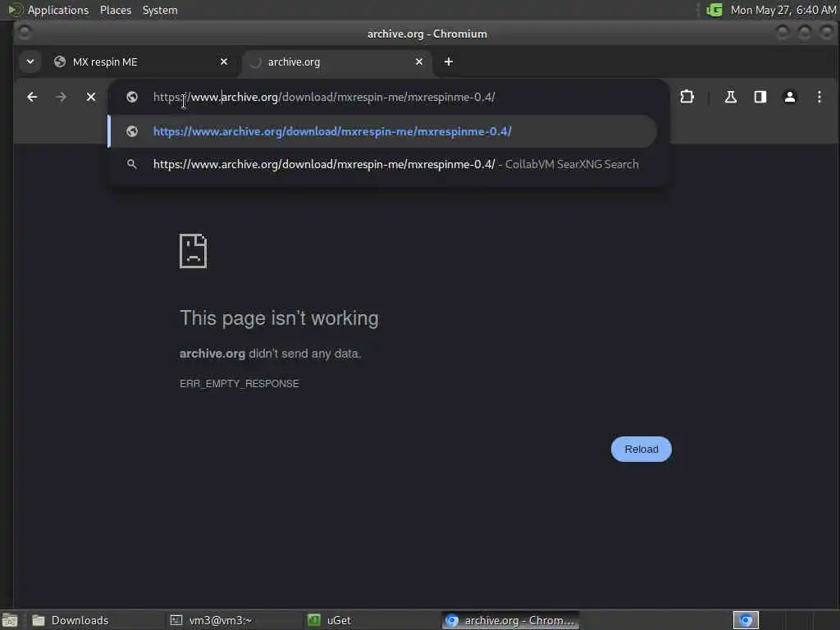Screen dimensions: 840x630
Task: Open the Applications menu
Action: click(58, 10)
